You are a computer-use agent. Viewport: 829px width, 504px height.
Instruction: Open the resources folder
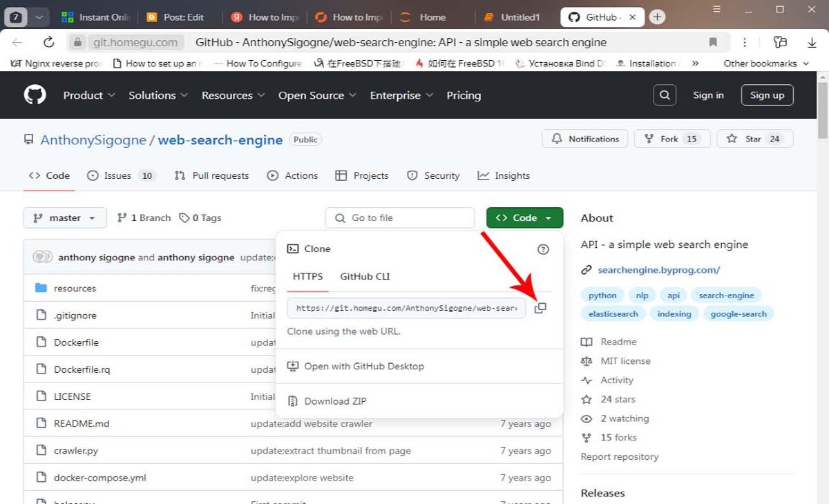[x=75, y=289]
